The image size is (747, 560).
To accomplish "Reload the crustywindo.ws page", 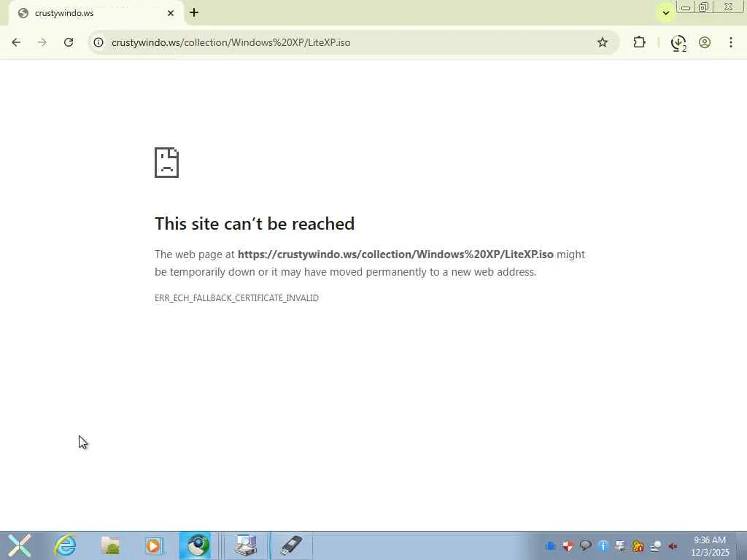I will 69,42.
